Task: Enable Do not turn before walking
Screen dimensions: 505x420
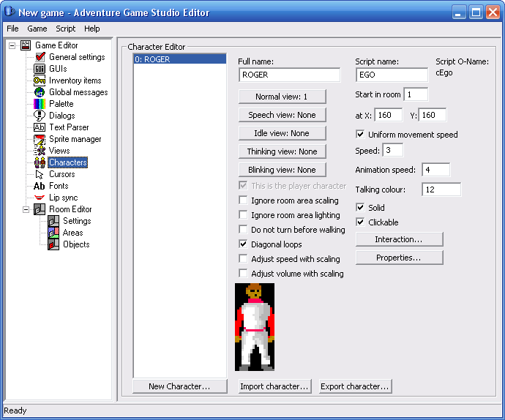Action: click(x=243, y=230)
